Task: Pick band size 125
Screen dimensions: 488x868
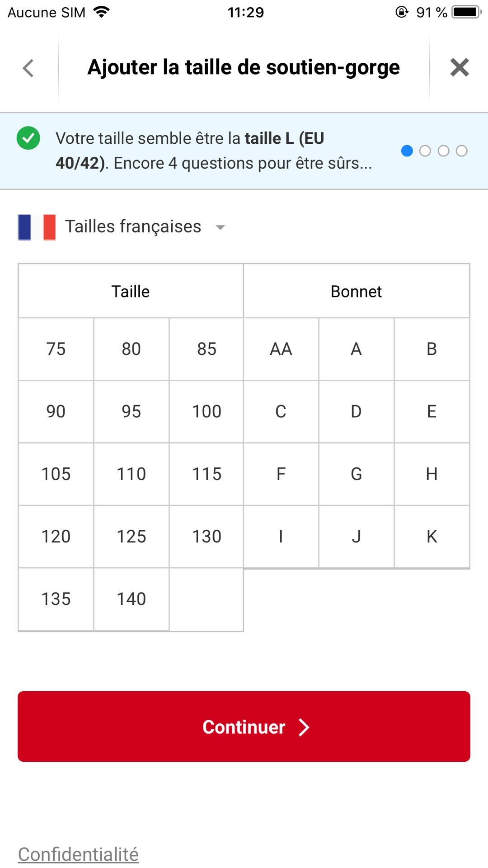Action: click(131, 537)
